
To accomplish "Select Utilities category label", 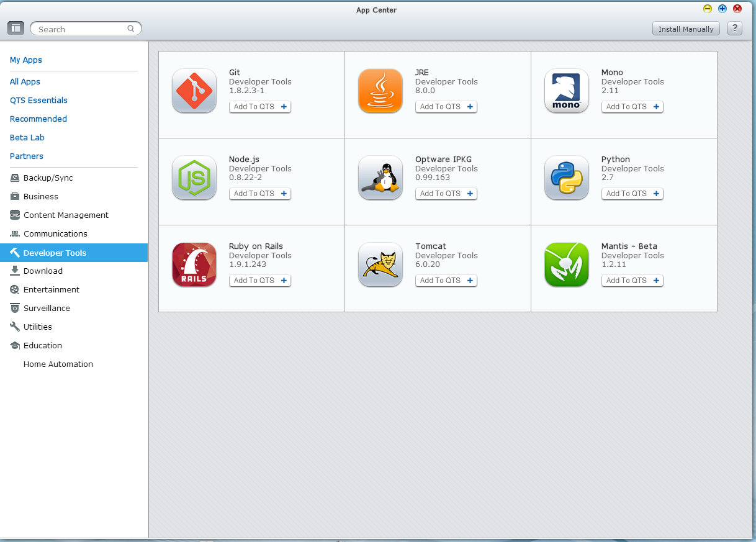I will pyautogui.click(x=38, y=327).
